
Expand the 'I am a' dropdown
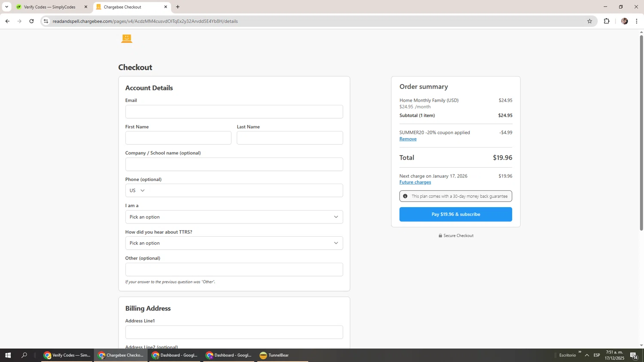[234, 217]
